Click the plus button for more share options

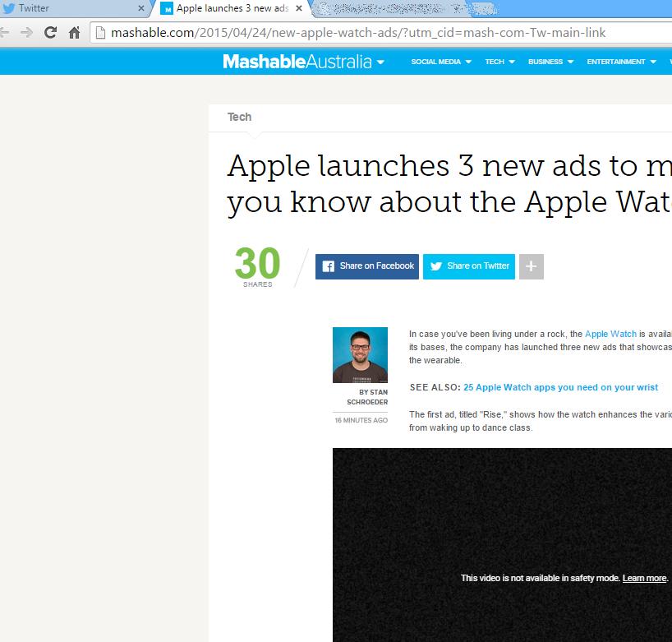pyautogui.click(x=532, y=266)
